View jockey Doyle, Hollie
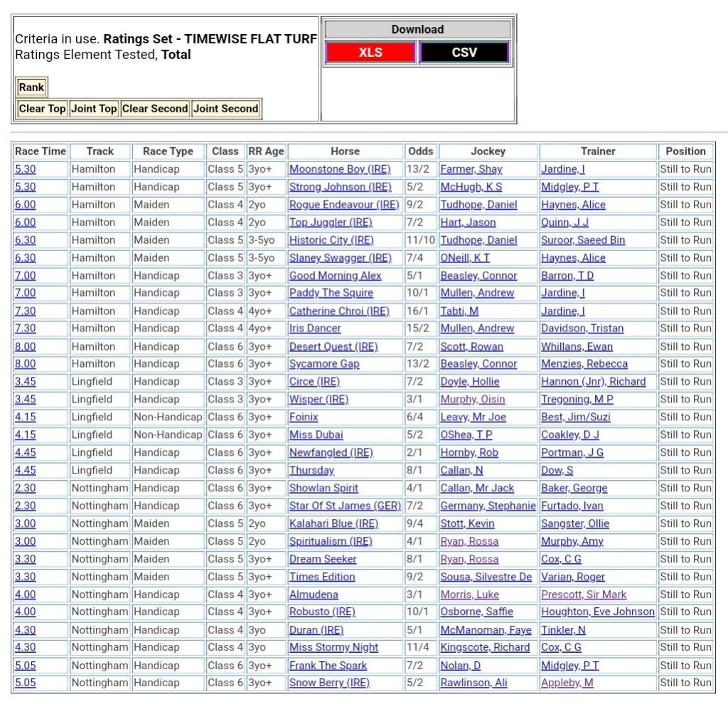The width and height of the screenshot is (728, 704). (x=469, y=382)
